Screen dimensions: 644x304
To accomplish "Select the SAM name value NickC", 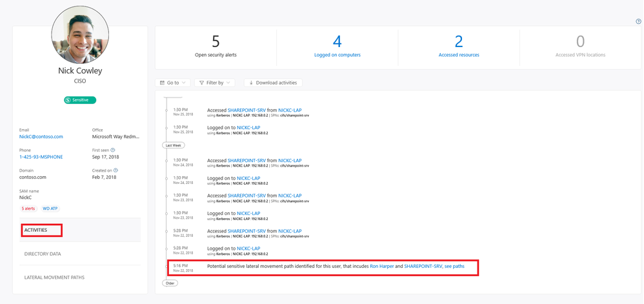I will 25,198.
